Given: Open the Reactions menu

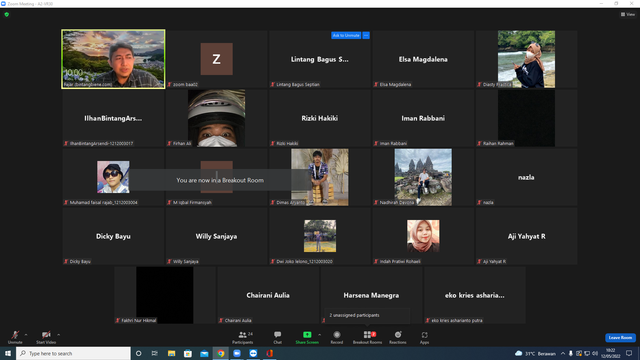Looking at the screenshot, I should (x=398, y=337).
